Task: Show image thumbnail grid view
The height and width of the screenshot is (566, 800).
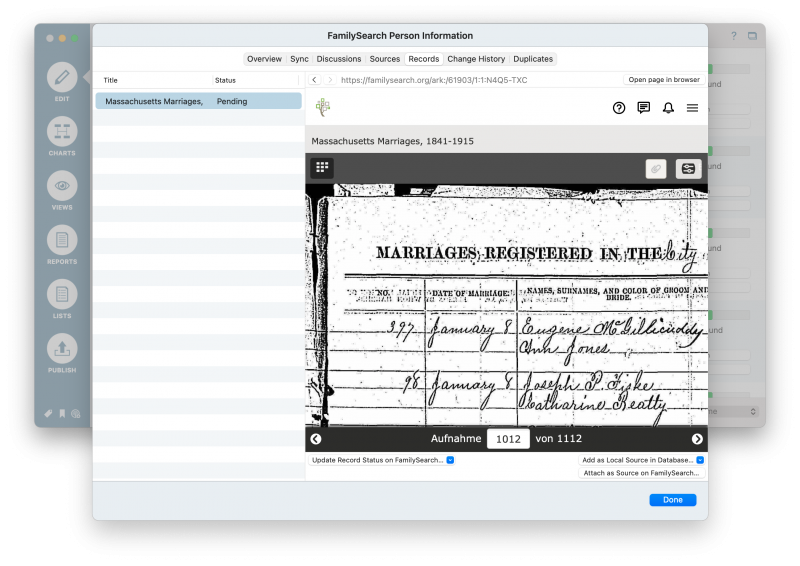Action: click(x=322, y=167)
